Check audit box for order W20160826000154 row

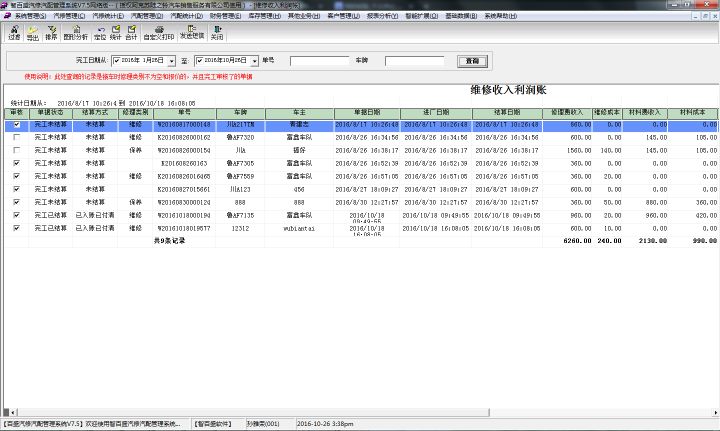point(17,150)
